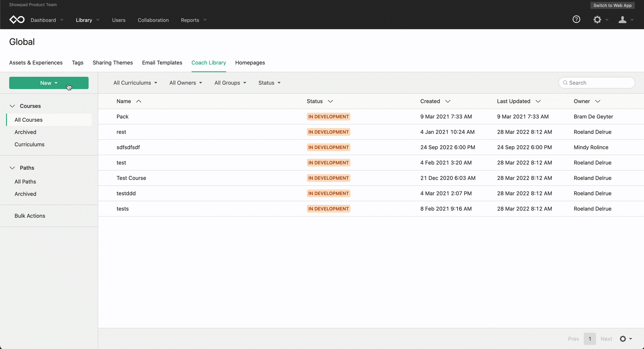This screenshot has height=349, width=644.
Task: Open the All Owners filter dropdown
Action: click(186, 83)
